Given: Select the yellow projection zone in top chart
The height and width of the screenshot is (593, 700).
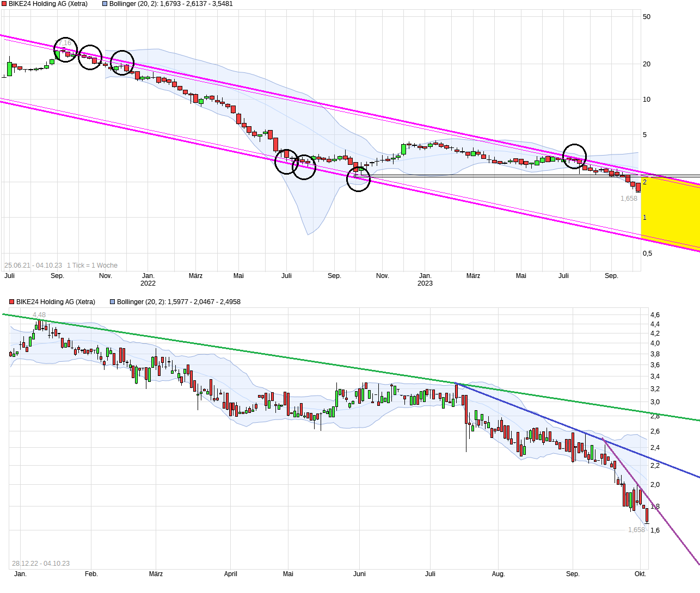Looking at the screenshot, I should [x=671, y=212].
